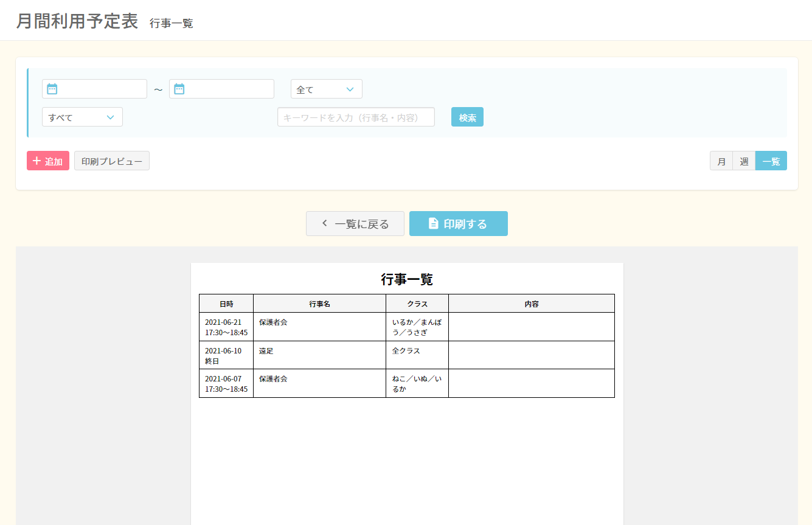Image resolution: width=812 pixels, height=525 pixels.
Task: Click the 追加 button
Action: click(48, 161)
